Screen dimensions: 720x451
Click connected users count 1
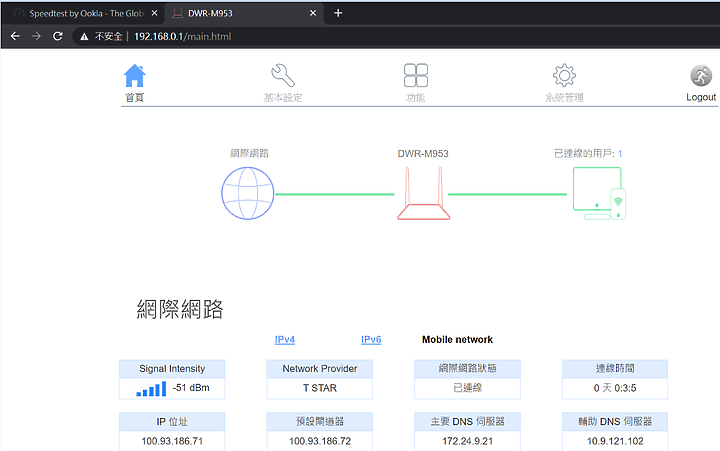[x=620, y=153]
